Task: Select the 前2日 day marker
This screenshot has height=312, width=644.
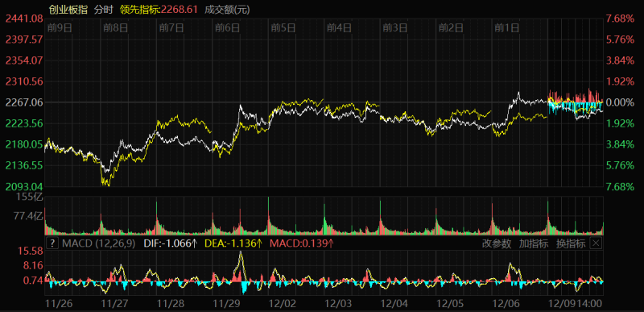Action: click(451, 28)
